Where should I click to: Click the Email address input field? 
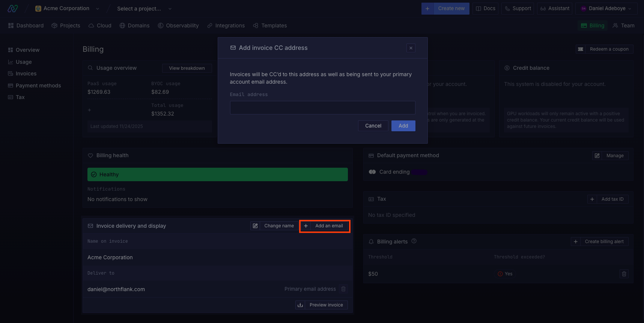[322, 108]
